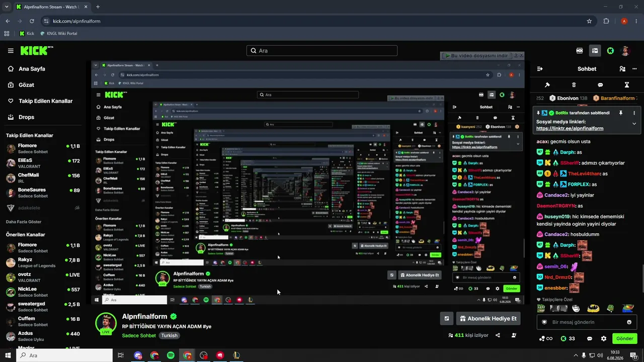Viewport: 644px width, 362px height.
Task: Click the chat bubble icon beside settings gear
Action: pyautogui.click(x=590, y=339)
